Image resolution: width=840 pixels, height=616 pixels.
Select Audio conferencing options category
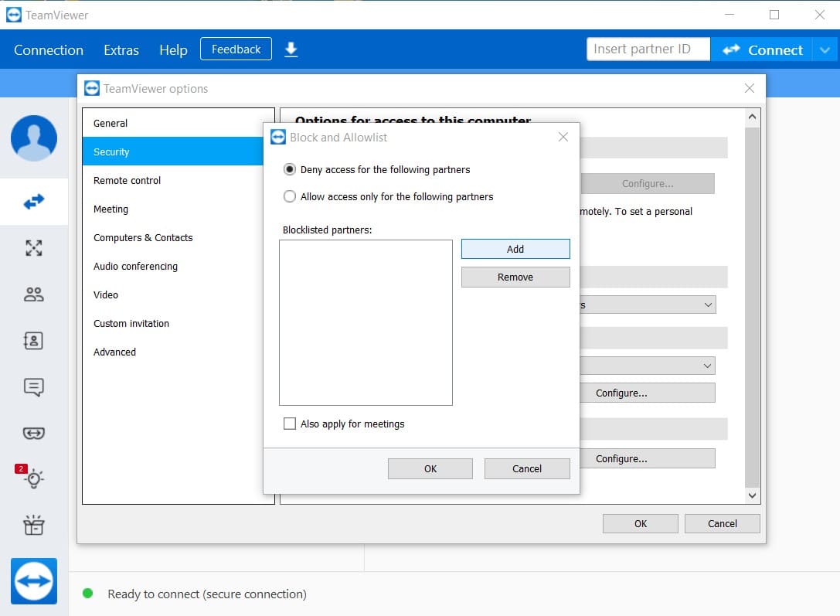[x=173, y=266]
